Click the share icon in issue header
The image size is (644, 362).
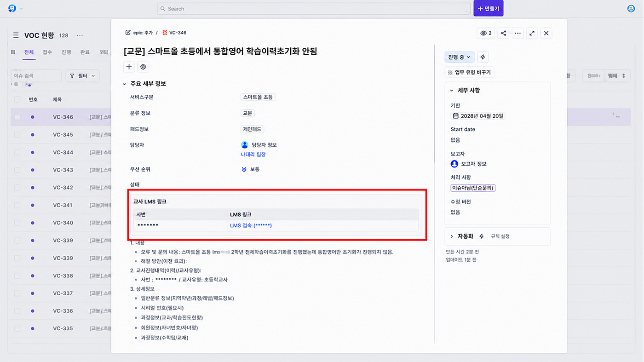tap(503, 33)
